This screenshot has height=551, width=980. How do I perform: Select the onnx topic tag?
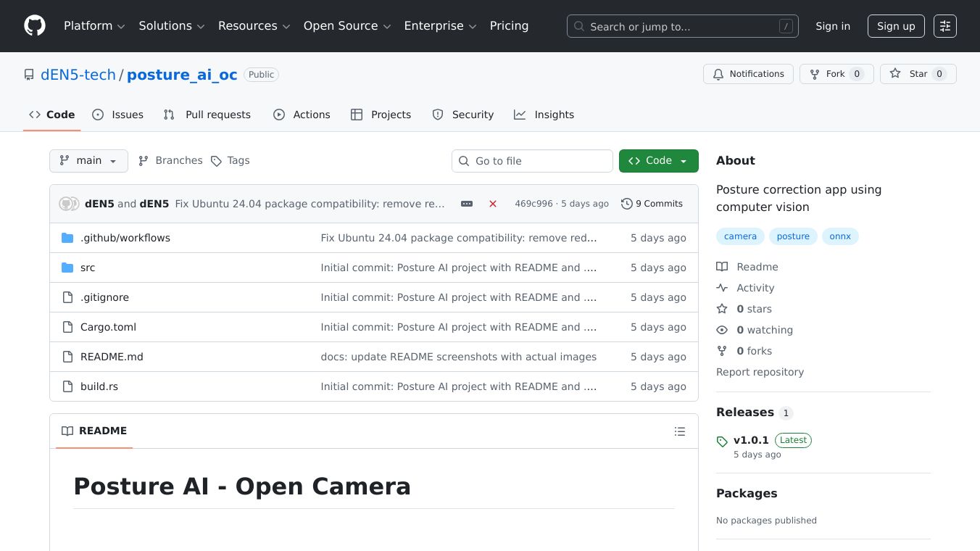840,236
